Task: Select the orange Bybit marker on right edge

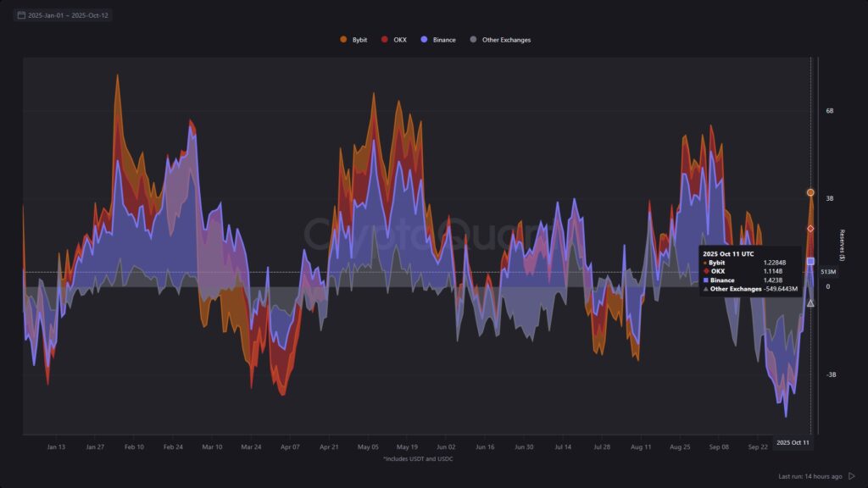Action: 810,192
